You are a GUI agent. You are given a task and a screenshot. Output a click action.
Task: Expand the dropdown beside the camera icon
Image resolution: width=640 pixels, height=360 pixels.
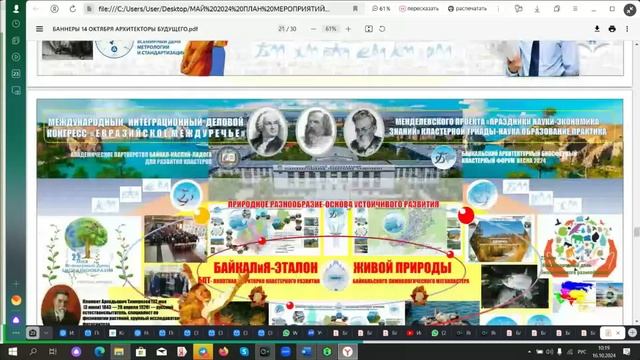coord(46,333)
